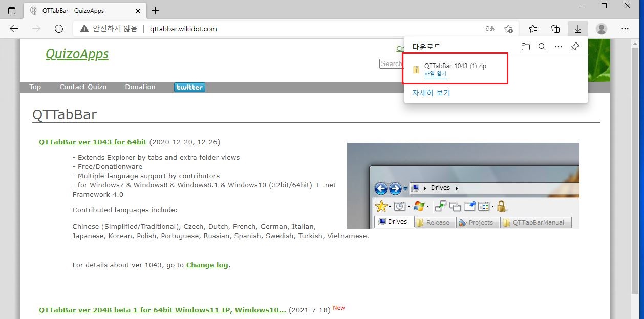The width and height of the screenshot is (644, 319).
Task: Open more options in the downloads panel
Action: pos(559,47)
